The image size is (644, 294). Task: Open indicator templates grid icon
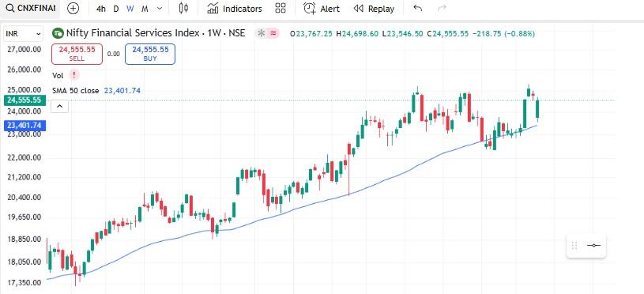(x=281, y=8)
